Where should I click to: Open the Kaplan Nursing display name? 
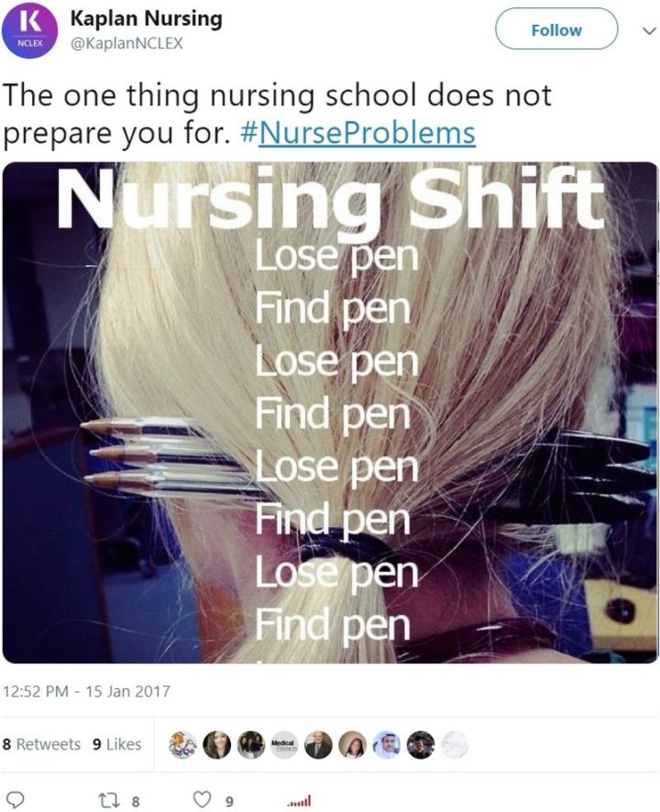(146, 18)
